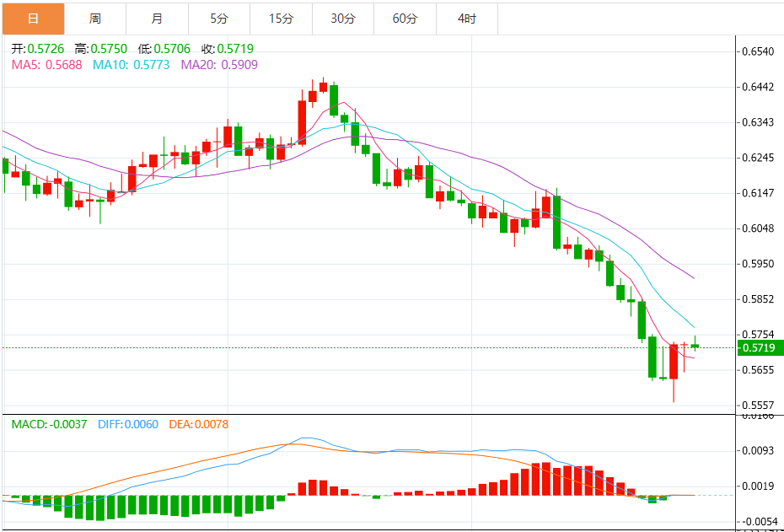This screenshot has width=784, height=532.
Task: Click the open price 开:0.5726
Action: pyautogui.click(x=38, y=49)
